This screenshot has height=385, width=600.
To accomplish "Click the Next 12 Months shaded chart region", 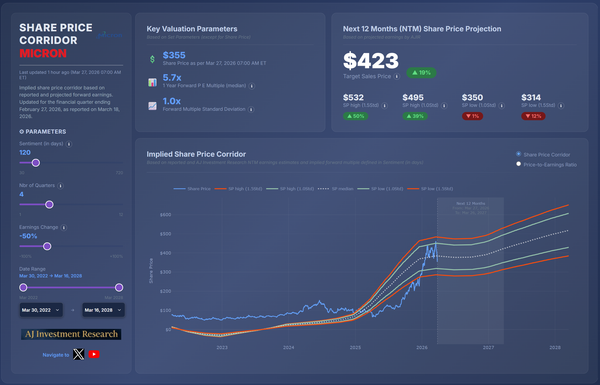I will coord(470,271).
